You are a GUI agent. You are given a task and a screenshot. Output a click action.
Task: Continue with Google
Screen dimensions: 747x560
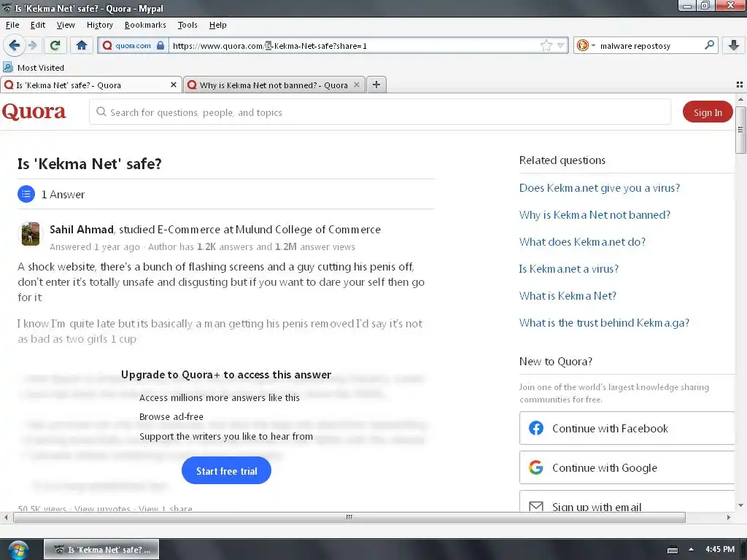[x=627, y=467]
